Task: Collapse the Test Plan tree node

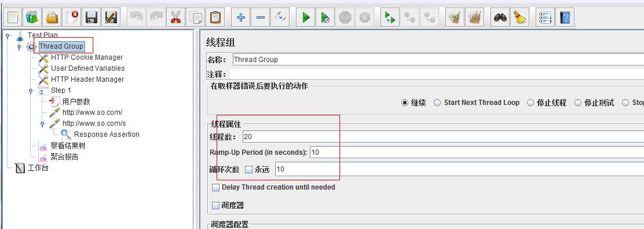Action: tap(7, 36)
